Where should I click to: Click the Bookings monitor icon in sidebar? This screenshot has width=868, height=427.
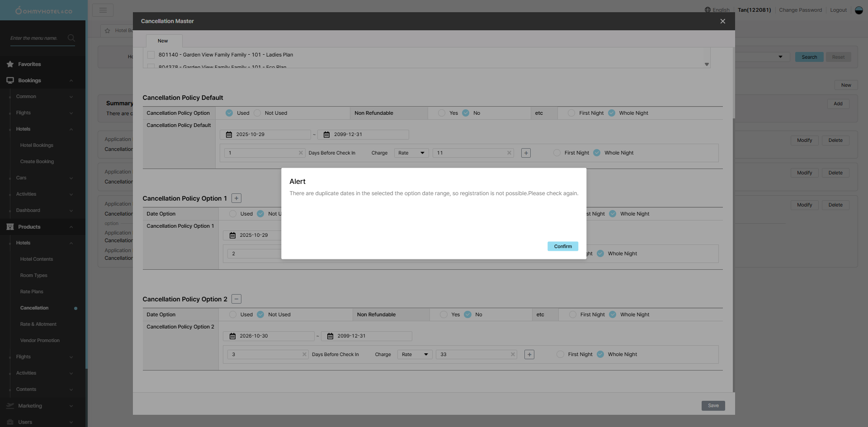[10, 80]
